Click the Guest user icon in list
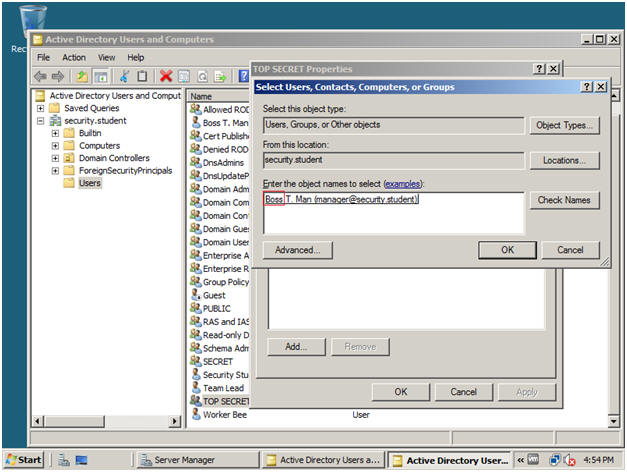 pyautogui.click(x=196, y=295)
